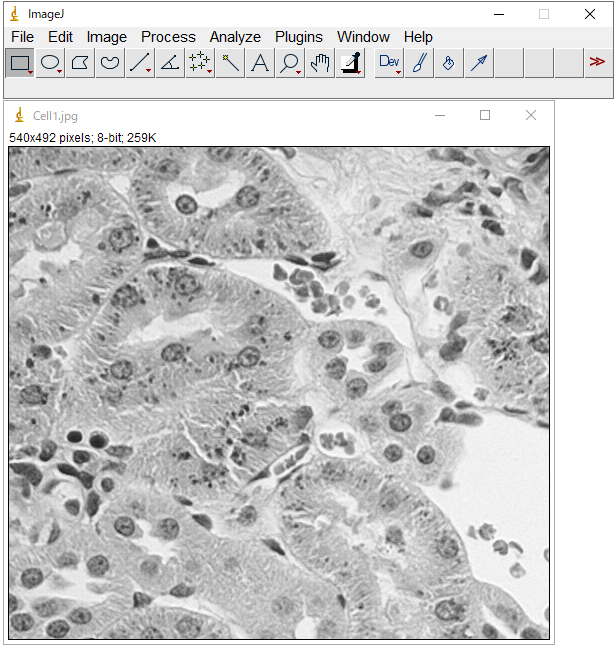Choose the Polygon selection tool
The image size is (616, 653).
pos(80,64)
